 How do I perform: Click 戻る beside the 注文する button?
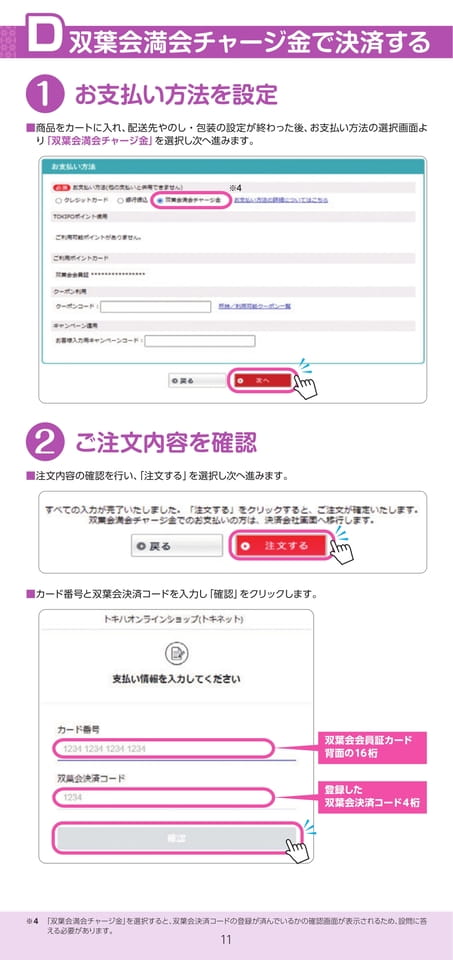(x=177, y=546)
